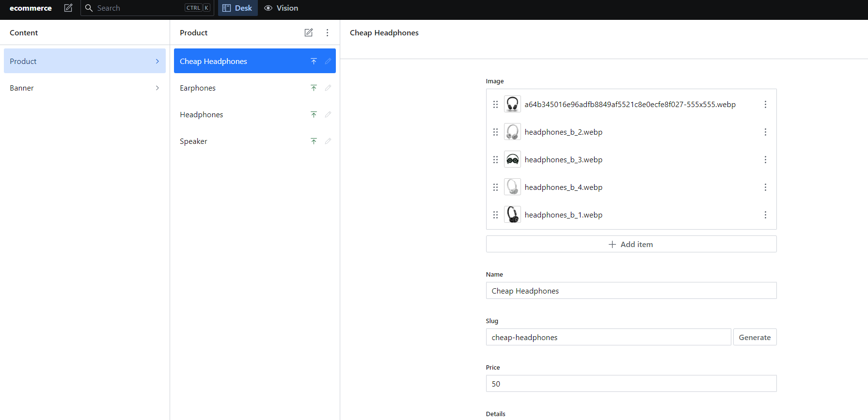This screenshot has width=868, height=420.
Task: Open options menu for headphones_b_1.webp
Action: (x=765, y=215)
